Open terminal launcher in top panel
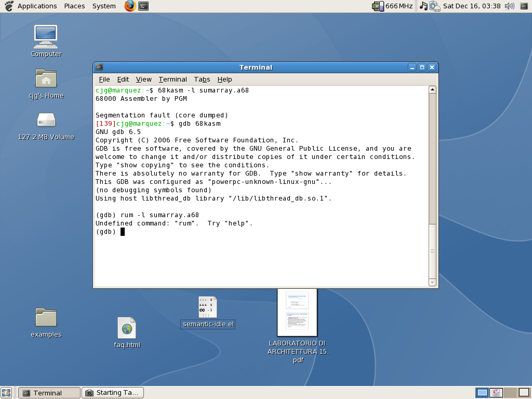Screen dimensions: 532x399 pyautogui.click(x=143, y=6)
